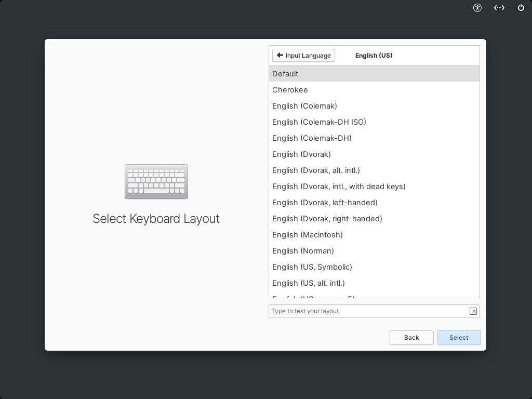The width and height of the screenshot is (532, 399).
Task: Confirm layout with Select button
Action: pyautogui.click(x=459, y=338)
